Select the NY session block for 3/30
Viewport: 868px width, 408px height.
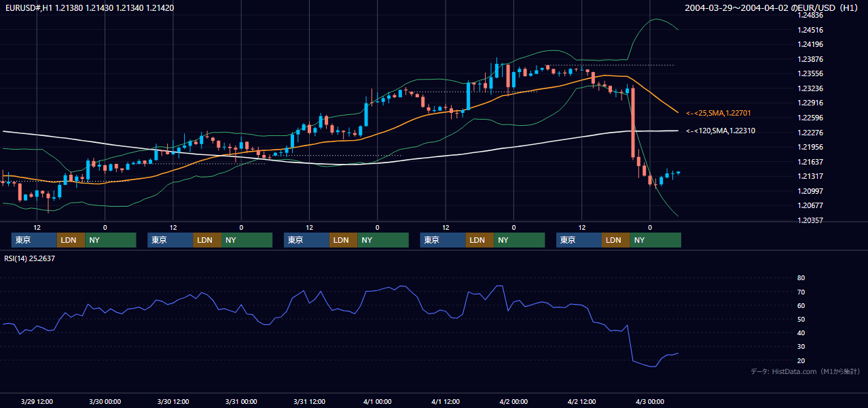247,240
